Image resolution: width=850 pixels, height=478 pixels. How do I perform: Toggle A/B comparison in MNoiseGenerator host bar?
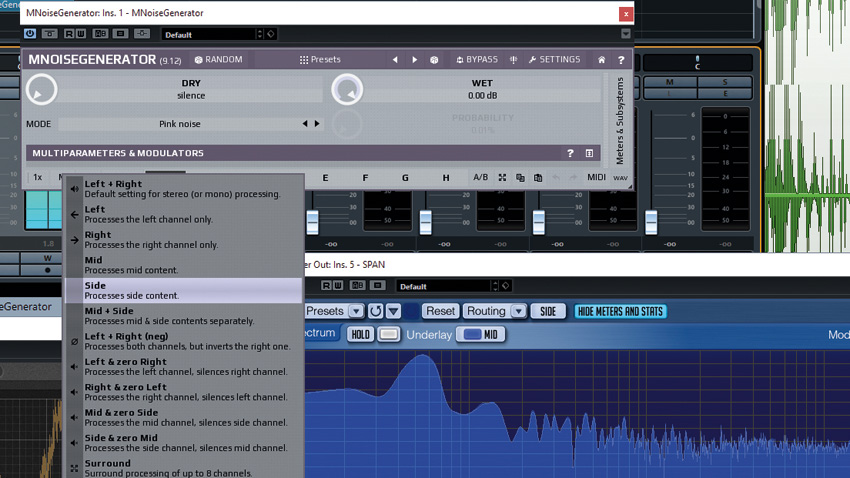pyautogui.click(x=100, y=34)
